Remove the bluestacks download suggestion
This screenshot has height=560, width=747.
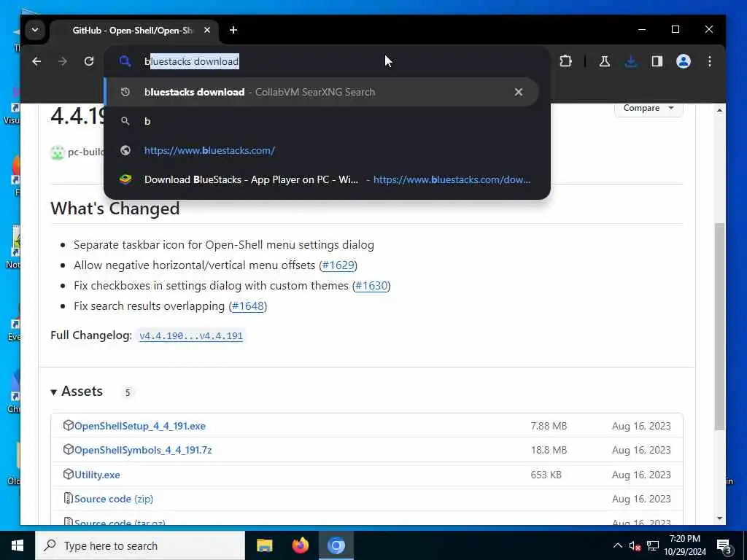(519, 92)
